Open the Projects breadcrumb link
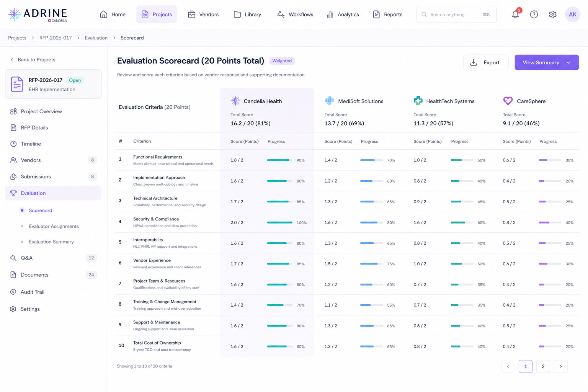Image resolution: width=588 pixels, height=392 pixels. (x=17, y=38)
